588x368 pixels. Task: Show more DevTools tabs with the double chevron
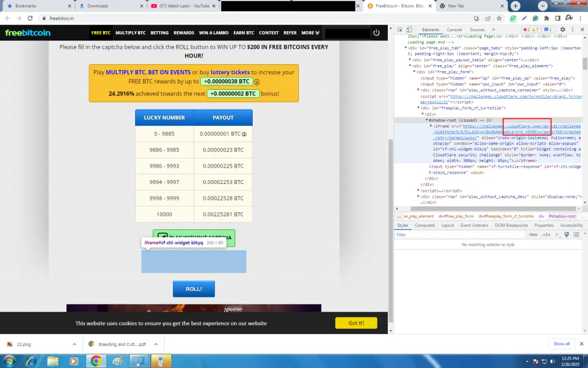pyautogui.click(x=493, y=29)
